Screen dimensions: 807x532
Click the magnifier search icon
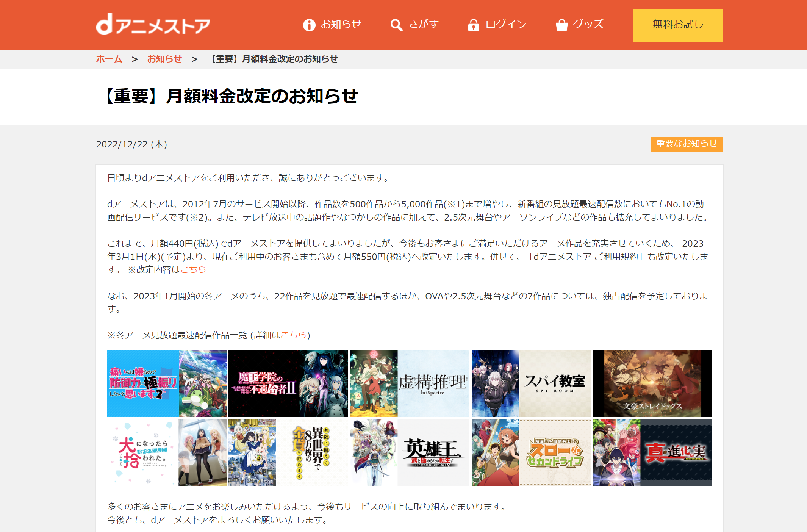coord(396,25)
